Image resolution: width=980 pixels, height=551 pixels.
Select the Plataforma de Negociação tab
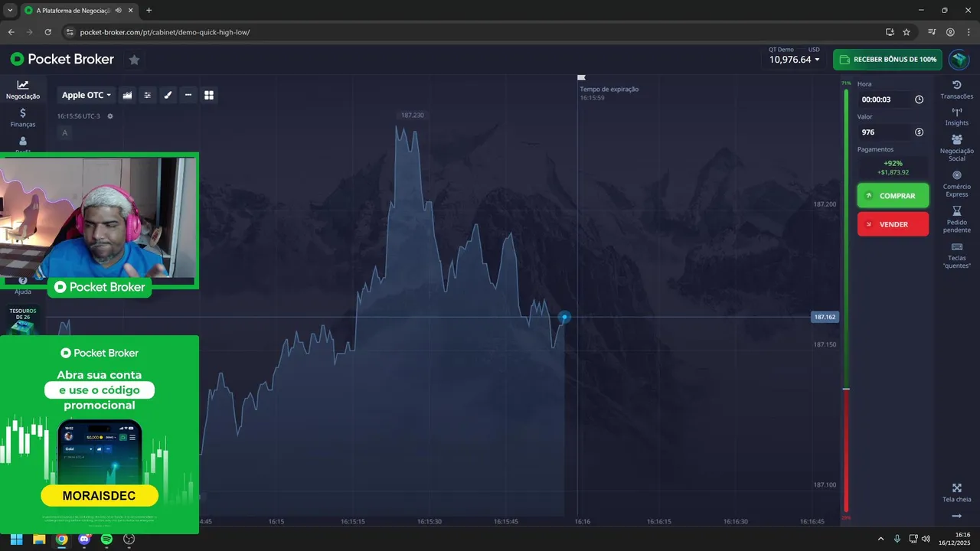pyautogui.click(x=78, y=11)
